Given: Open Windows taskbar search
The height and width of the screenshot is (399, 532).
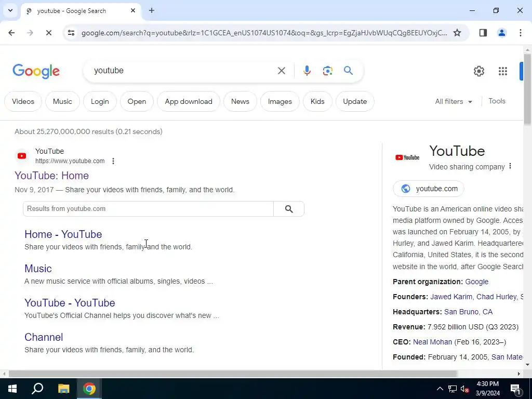Looking at the screenshot, I should pos(37,389).
